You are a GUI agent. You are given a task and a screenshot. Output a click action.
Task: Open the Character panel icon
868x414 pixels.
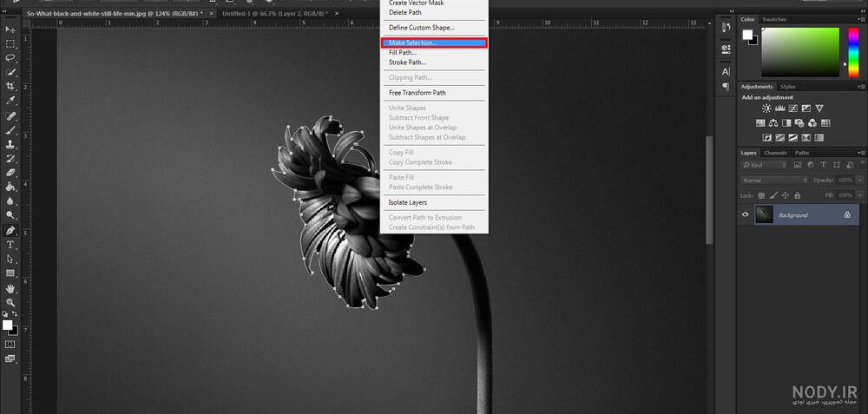click(726, 71)
